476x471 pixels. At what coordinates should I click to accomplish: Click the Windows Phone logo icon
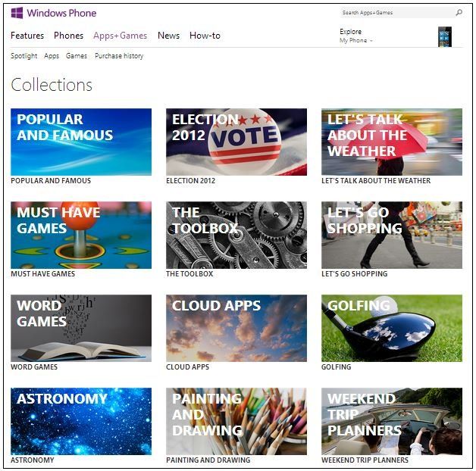click(17, 13)
